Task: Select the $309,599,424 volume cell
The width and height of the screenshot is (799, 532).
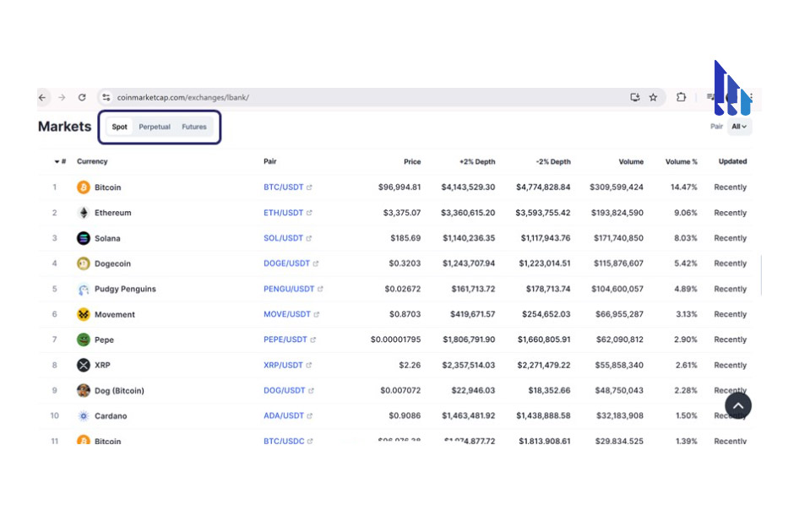Action: coord(617,187)
